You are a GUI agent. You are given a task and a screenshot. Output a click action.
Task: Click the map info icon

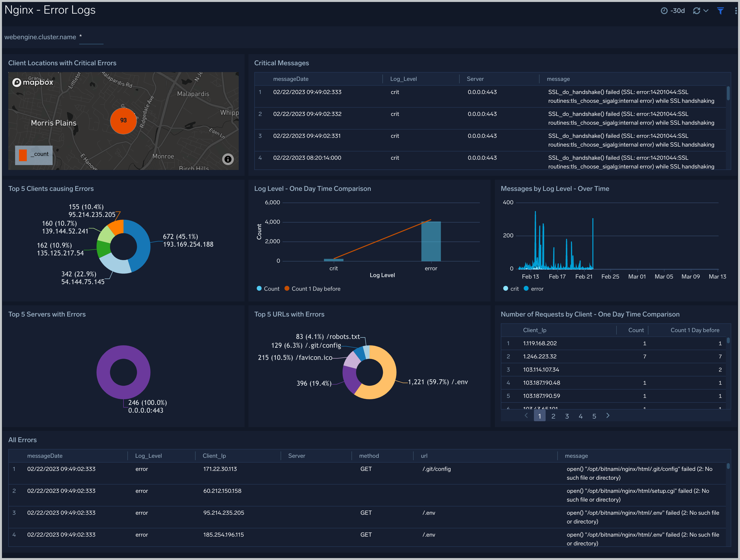228,159
